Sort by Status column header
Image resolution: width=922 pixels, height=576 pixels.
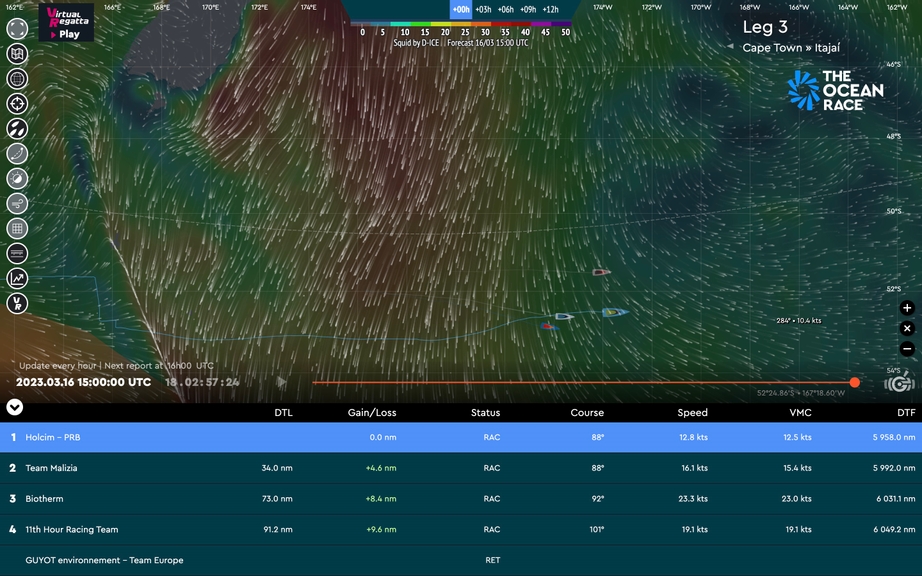click(x=486, y=413)
